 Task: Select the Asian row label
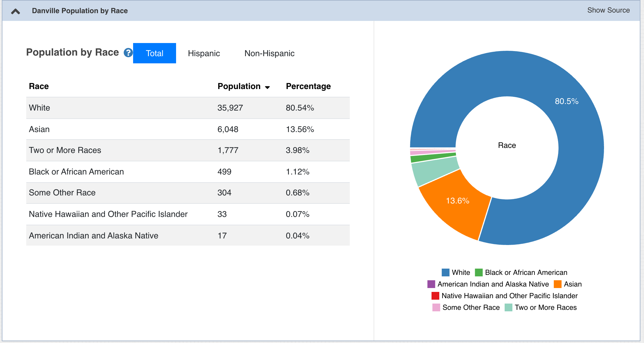(x=39, y=129)
